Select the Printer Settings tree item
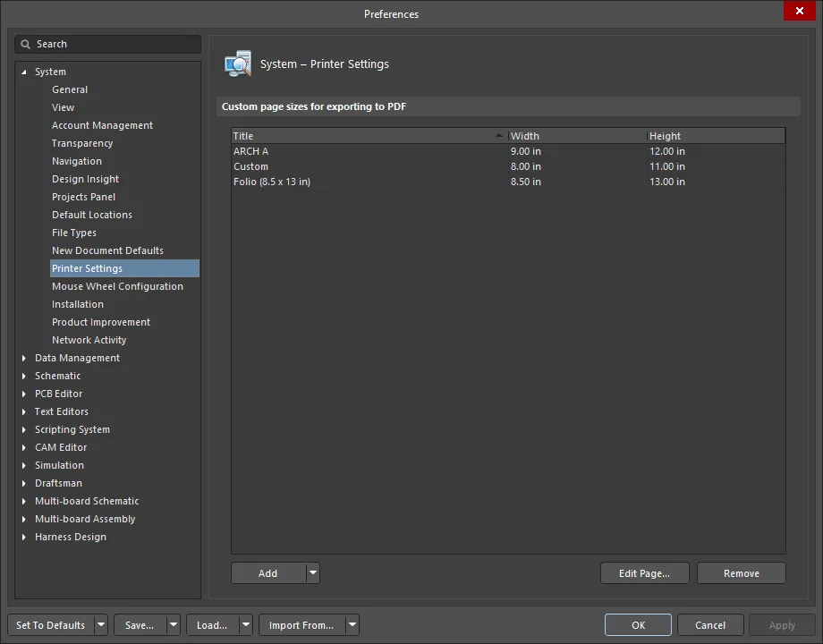Viewport: 823px width, 644px height. 124,268
